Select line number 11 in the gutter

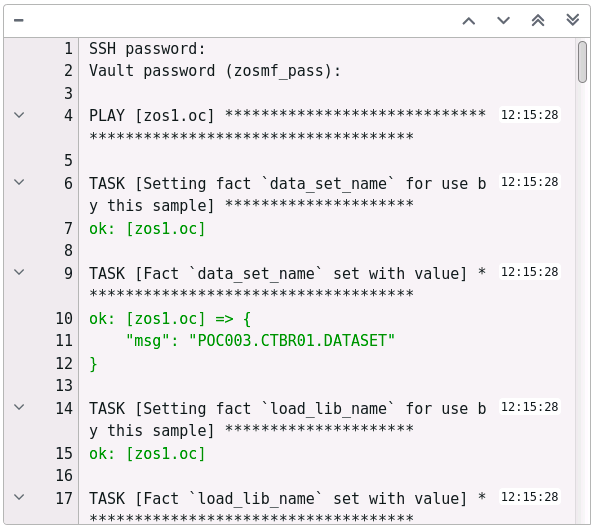64,341
